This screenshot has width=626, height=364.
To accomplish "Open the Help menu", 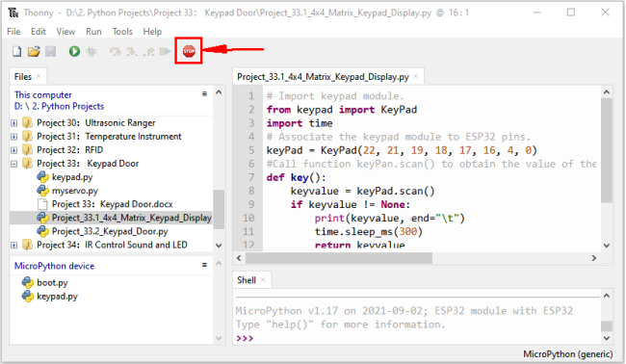I will pos(152,32).
